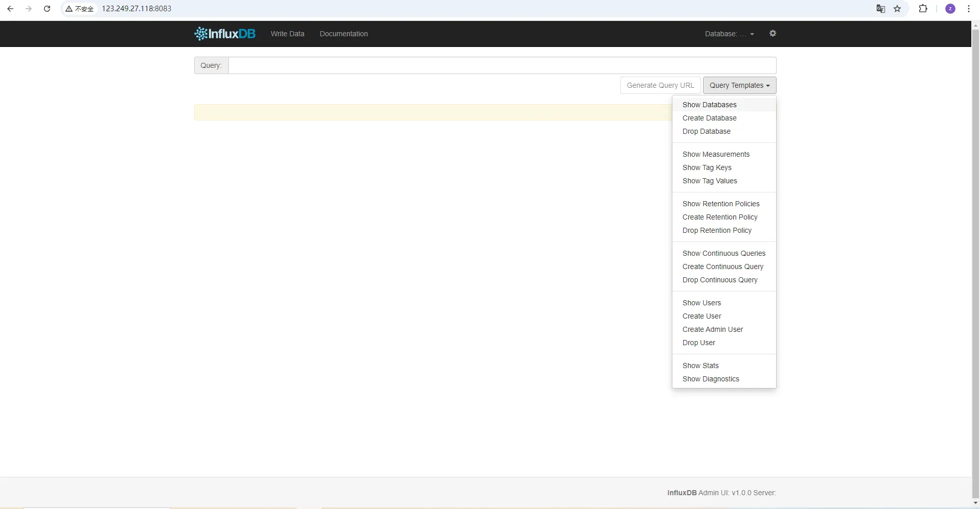The width and height of the screenshot is (980, 509).
Task: Select Show Tag Values template
Action: [724, 181]
